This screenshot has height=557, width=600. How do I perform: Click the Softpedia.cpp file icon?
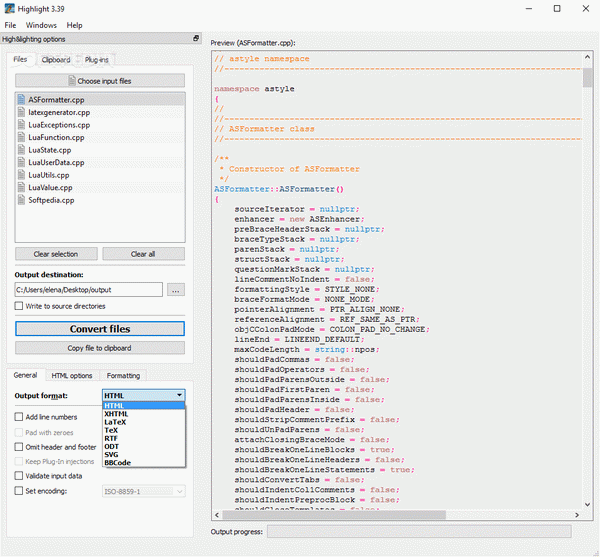pyautogui.click(x=21, y=200)
